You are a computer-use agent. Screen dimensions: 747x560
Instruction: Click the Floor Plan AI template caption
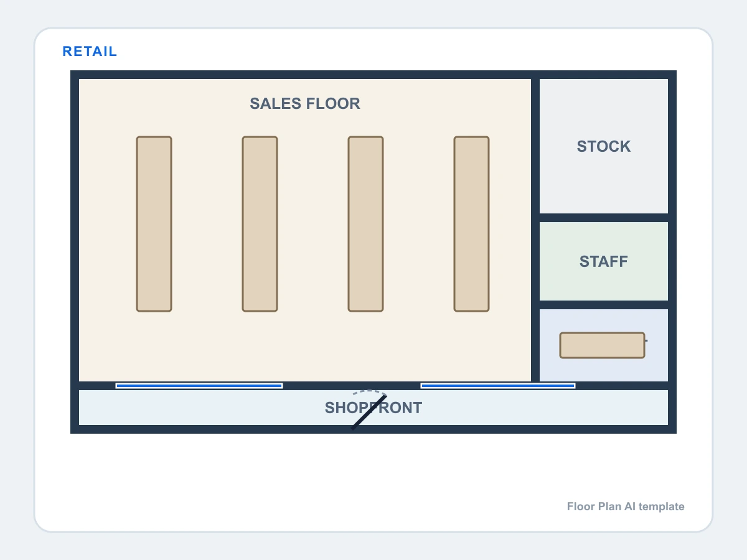point(626,506)
